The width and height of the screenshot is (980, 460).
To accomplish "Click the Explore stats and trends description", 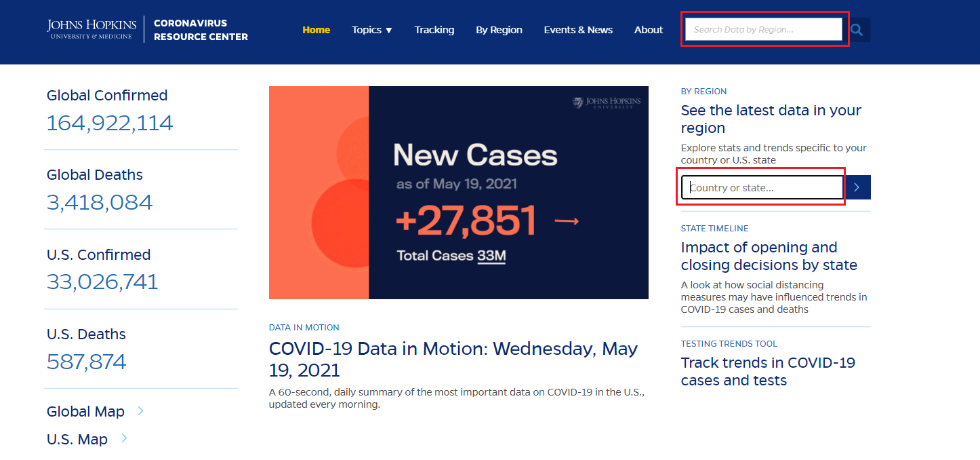I will tap(774, 154).
